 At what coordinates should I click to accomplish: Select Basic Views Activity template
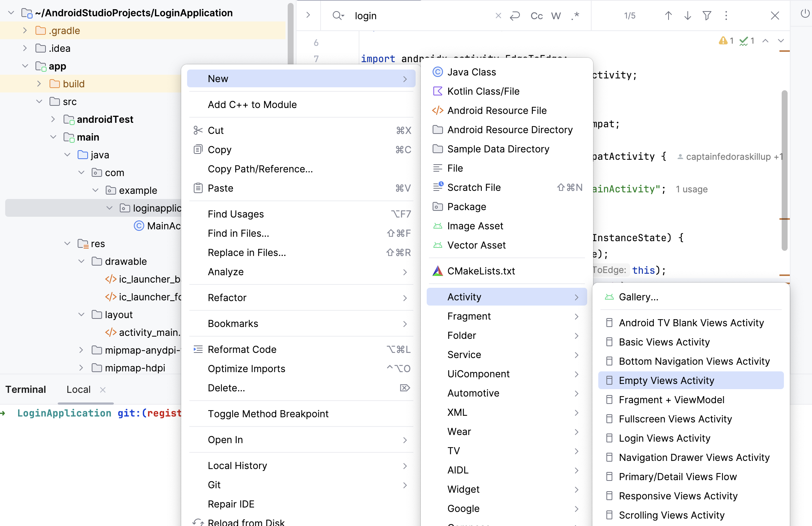click(691, 342)
